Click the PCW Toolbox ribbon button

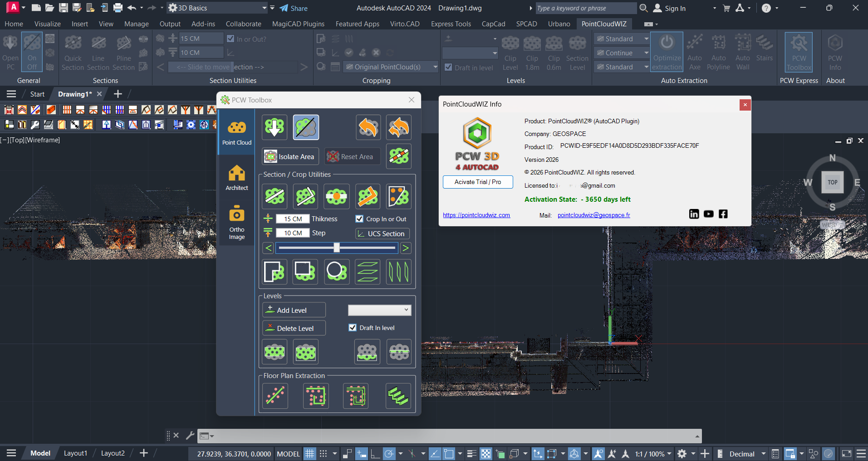tap(799, 52)
